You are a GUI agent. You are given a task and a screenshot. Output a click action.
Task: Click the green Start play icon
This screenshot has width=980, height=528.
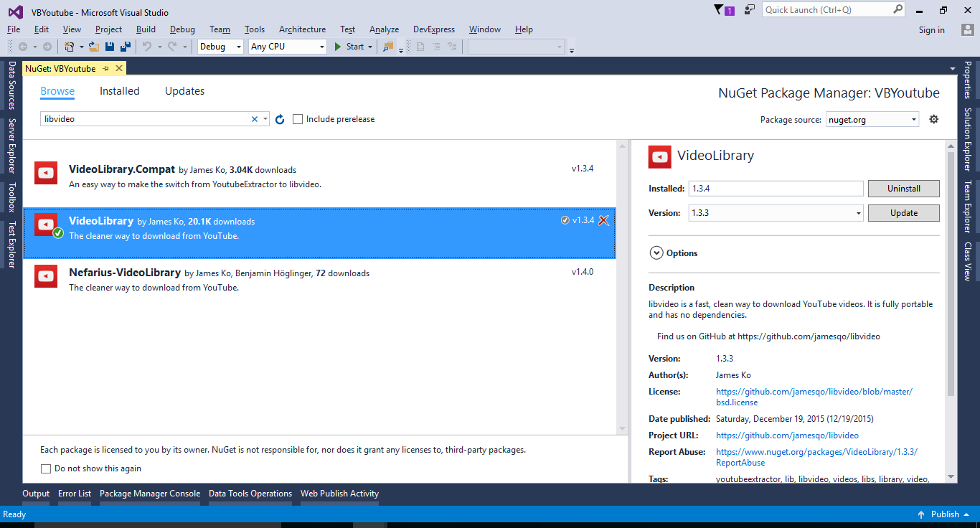[339, 47]
